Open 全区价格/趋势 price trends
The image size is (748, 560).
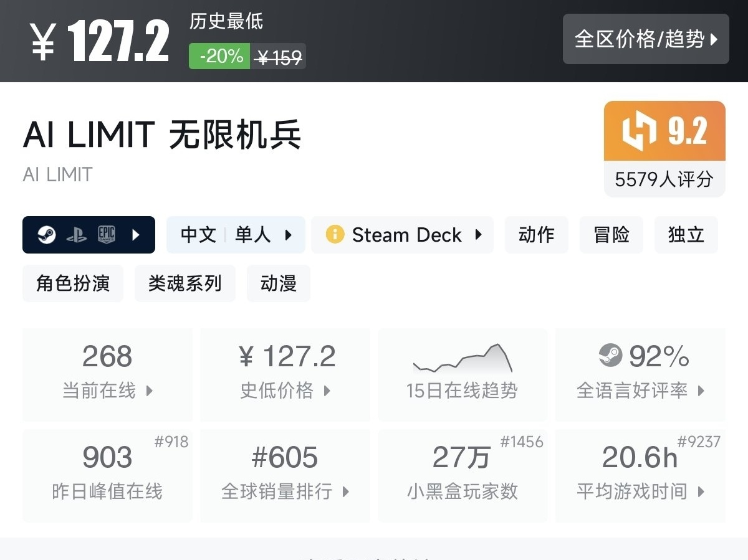click(x=646, y=39)
